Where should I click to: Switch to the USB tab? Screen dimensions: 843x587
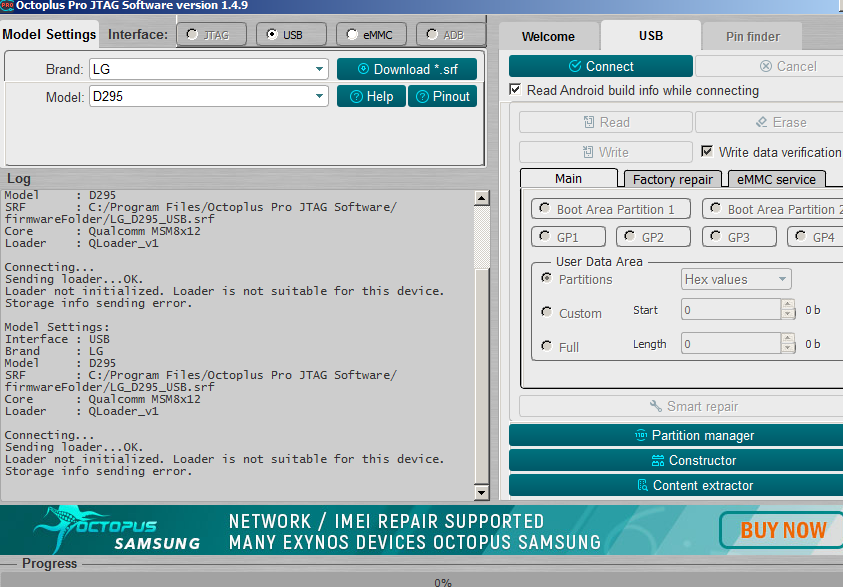pos(651,35)
